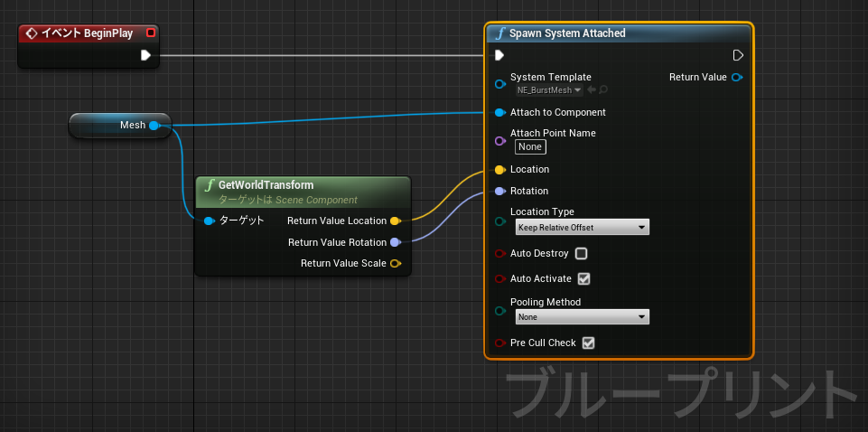
Task: Select the イベント BeginPlay node title
Action: coord(87,33)
